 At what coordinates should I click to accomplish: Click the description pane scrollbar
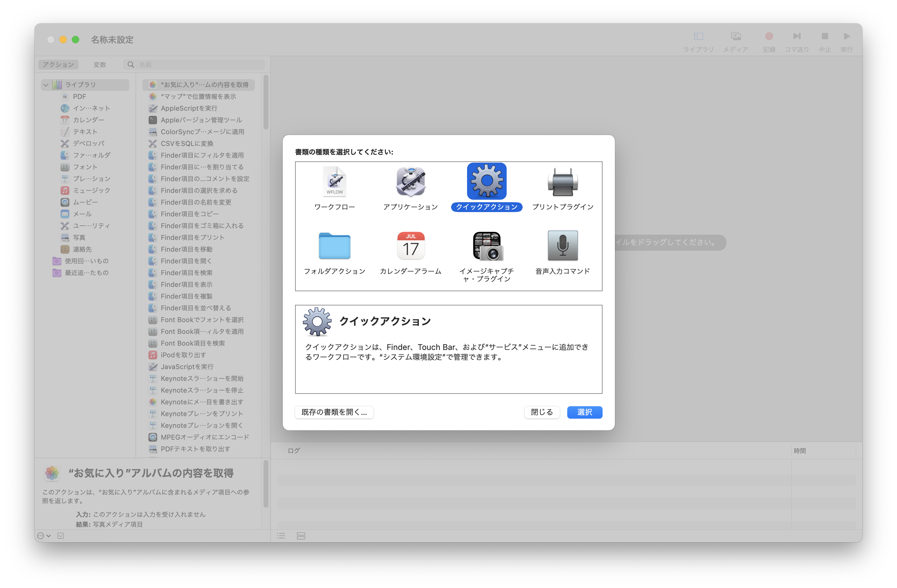coord(266,484)
